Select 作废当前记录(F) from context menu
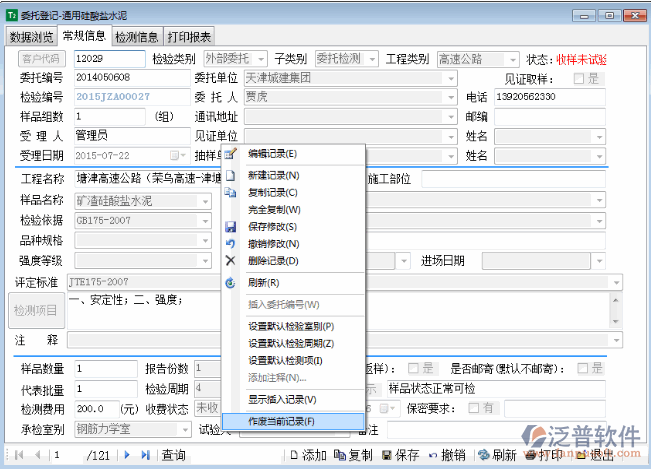 pos(281,421)
